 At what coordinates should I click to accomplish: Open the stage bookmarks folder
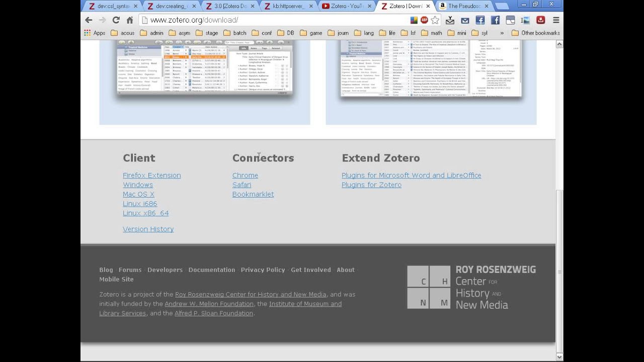coord(207,33)
